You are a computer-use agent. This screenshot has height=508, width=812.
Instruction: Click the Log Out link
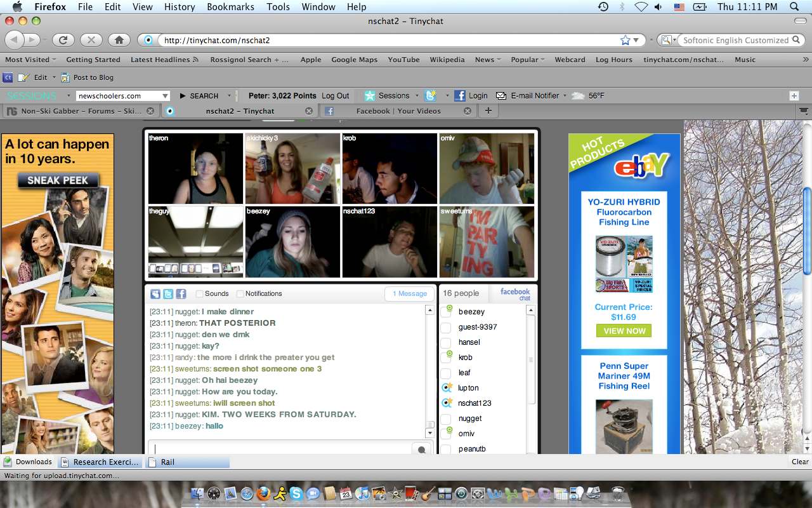335,96
